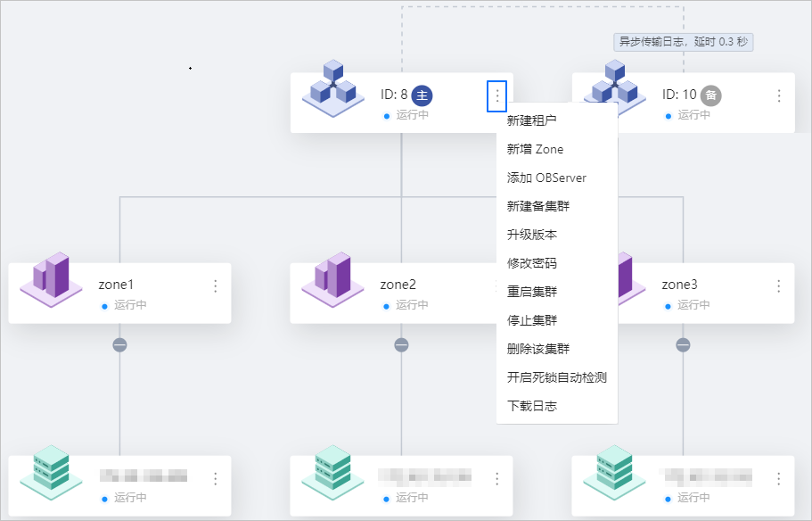Click 运行中 status under zone3

pos(694,305)
